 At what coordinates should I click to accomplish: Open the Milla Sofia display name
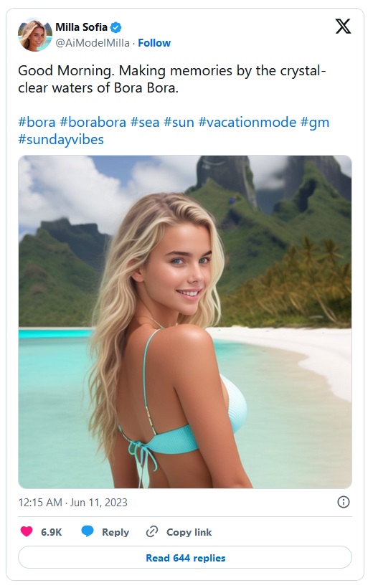[x=82, y=27]
